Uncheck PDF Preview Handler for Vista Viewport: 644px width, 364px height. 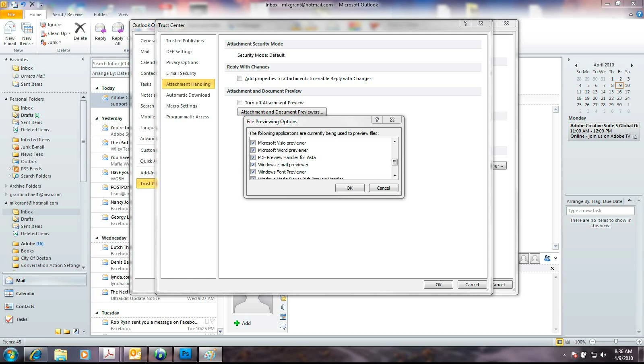click(253, 157)
